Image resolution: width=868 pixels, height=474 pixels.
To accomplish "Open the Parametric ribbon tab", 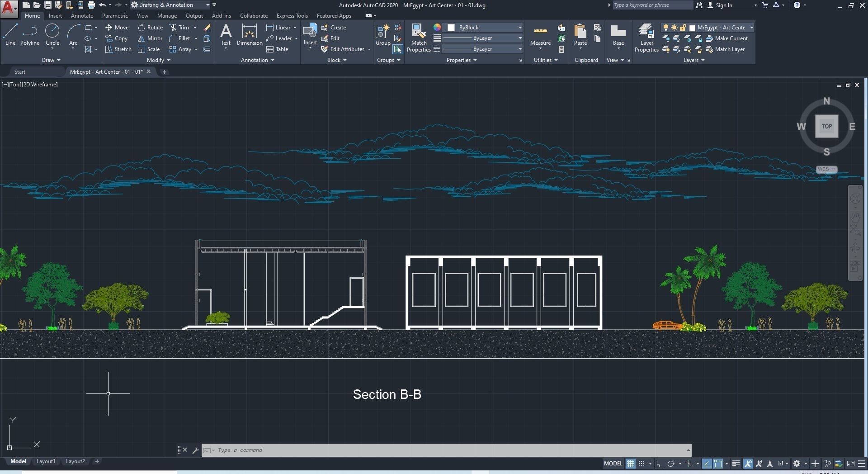I will 115,16.
